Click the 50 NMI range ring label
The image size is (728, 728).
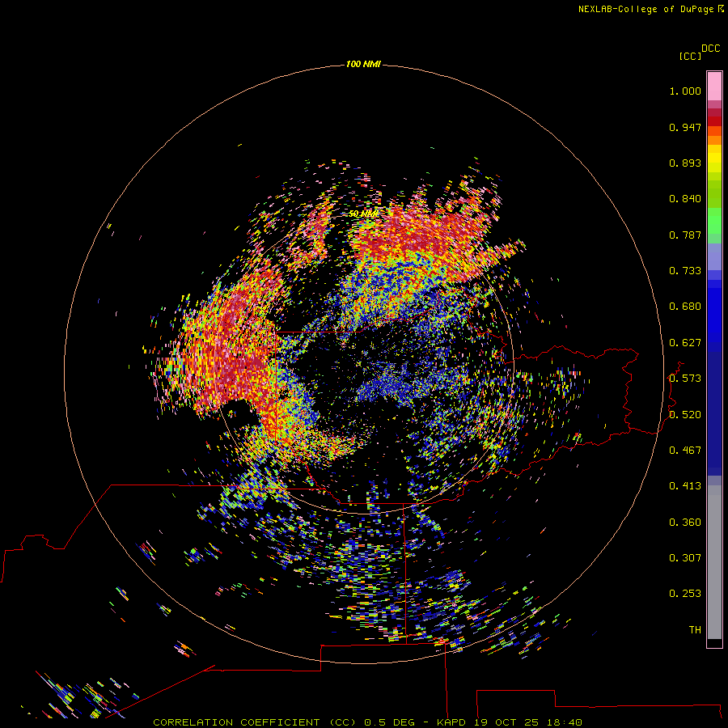363,214
